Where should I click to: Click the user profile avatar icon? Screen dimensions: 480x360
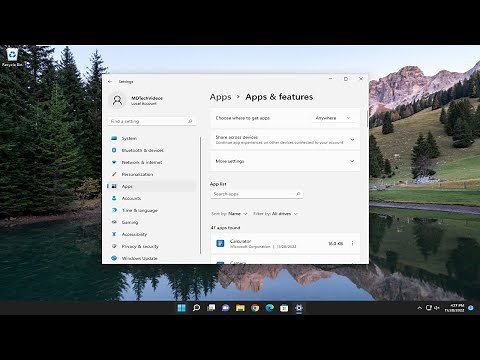(x=117, y=100)
